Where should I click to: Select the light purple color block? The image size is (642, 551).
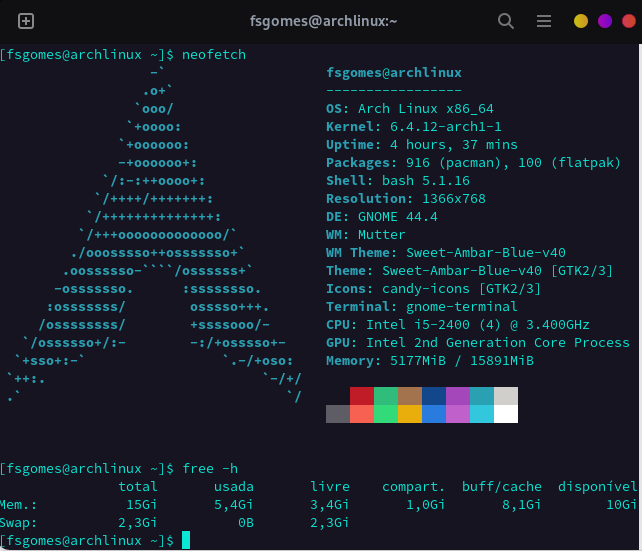(458, 414)
